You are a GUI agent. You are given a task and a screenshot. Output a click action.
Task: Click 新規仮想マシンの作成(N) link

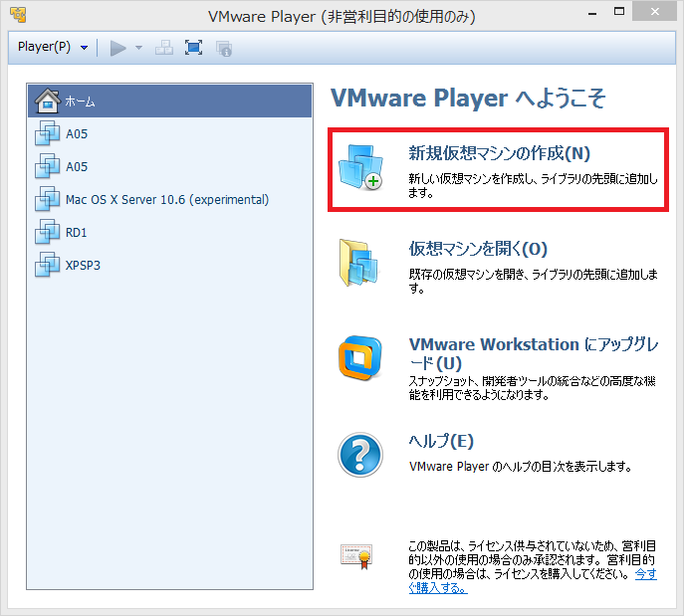pos(499,153)
